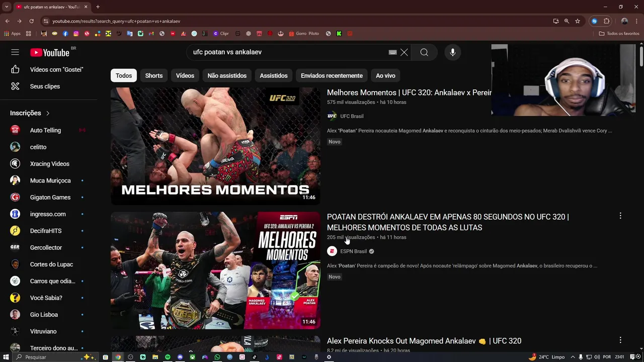The height and width of the screenshot is (362, 644).
Task: Go to the YouTube home logo
Action: tap(50, 52)
